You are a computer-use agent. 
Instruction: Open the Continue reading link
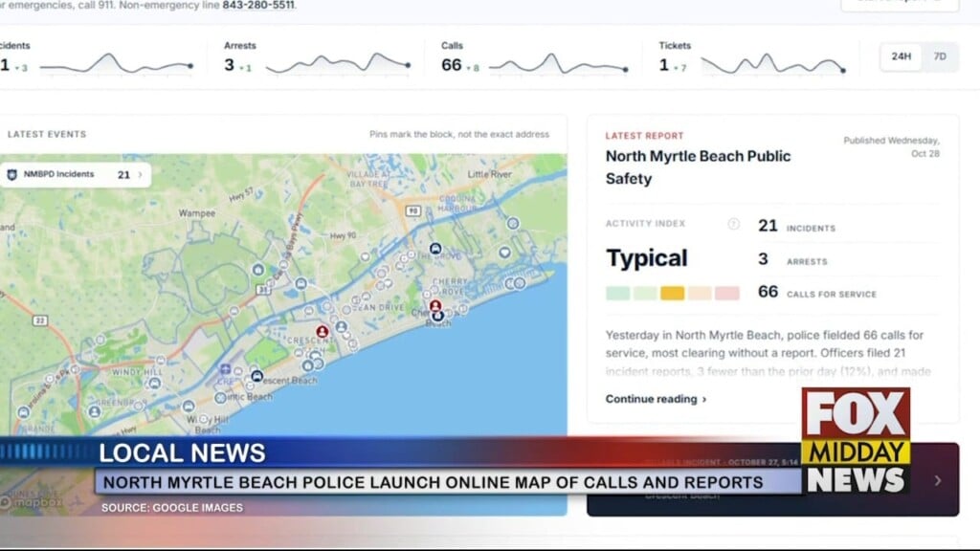(x=656, y=399)
